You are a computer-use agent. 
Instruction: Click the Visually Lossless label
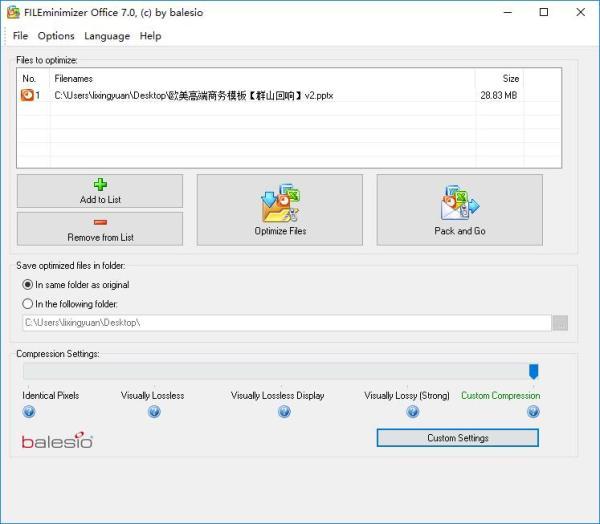point(152,395)
